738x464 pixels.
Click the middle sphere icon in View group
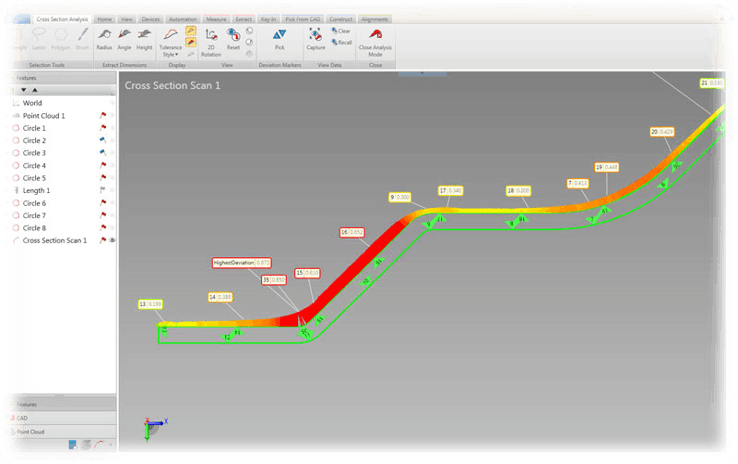[x=249, y=42]
